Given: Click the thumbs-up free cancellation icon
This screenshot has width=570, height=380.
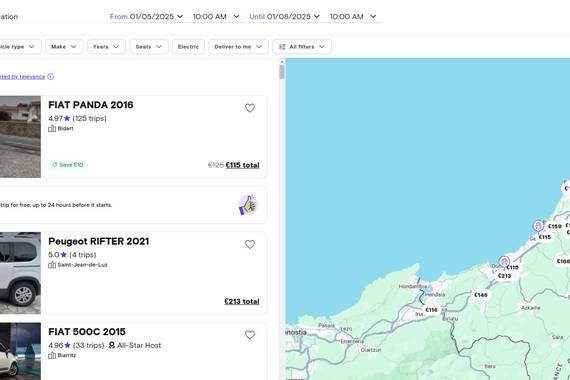Looking at the screenshot, I should pos(248,205).
